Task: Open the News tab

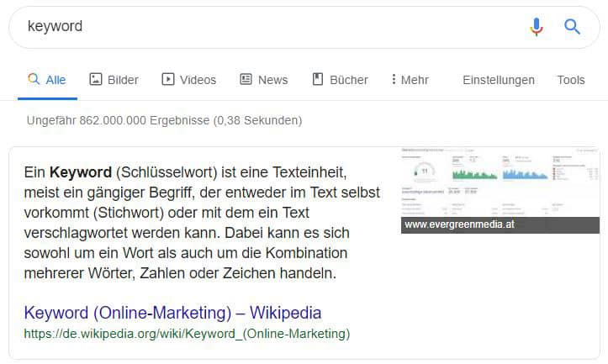Action: pos(264,80)
